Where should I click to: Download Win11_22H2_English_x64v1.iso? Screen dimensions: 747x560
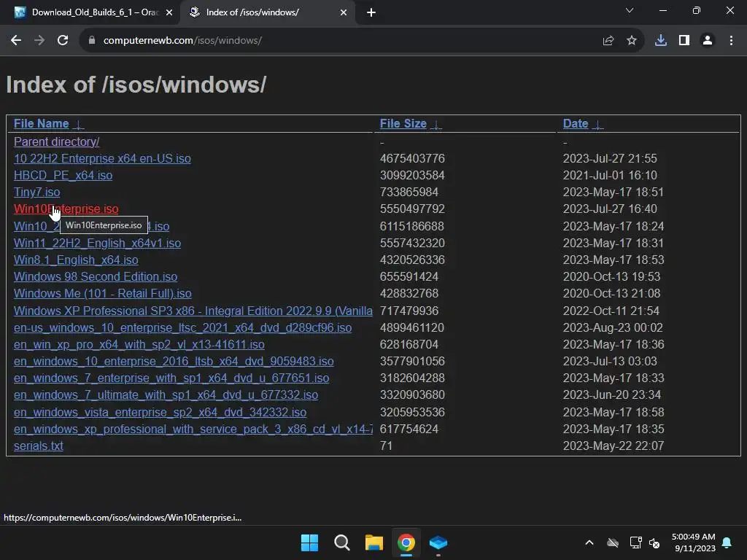pos(97,244)
